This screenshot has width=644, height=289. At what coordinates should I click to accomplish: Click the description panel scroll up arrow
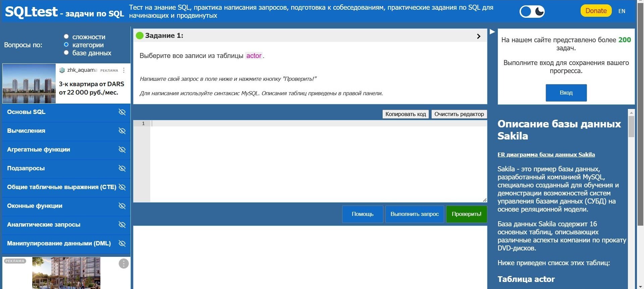(631, 112)
